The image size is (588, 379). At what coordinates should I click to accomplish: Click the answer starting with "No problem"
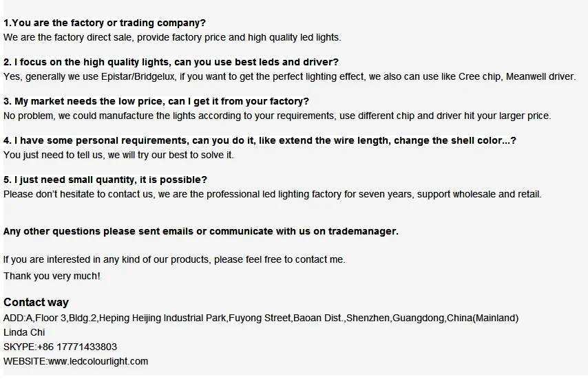pos(277,116)
